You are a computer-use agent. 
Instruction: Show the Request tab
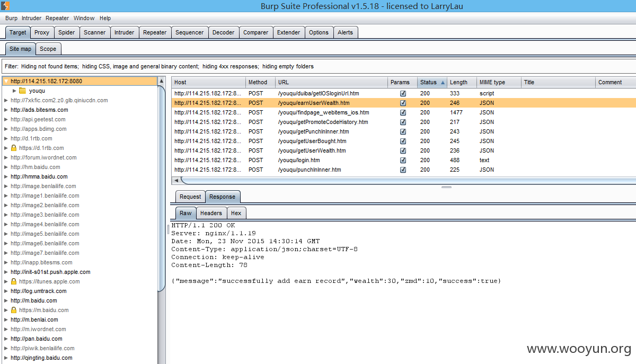[x=190, y=197]
